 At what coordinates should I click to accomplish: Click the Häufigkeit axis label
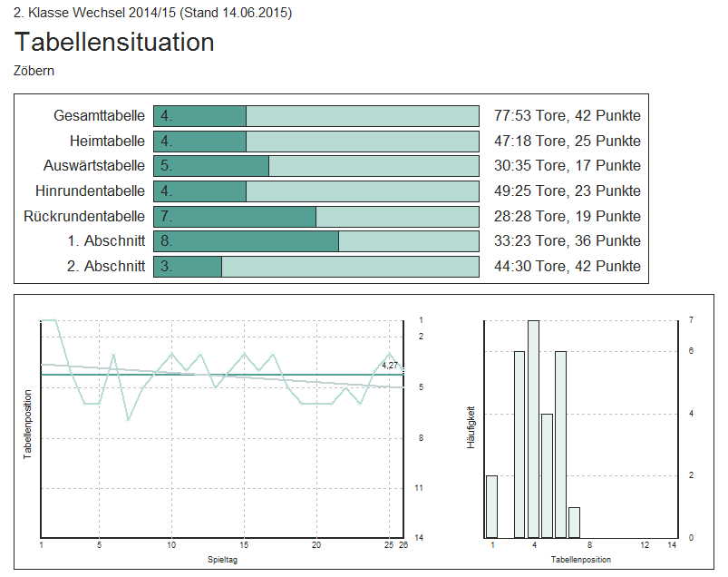pyautogui.click(x=471, y=428)
